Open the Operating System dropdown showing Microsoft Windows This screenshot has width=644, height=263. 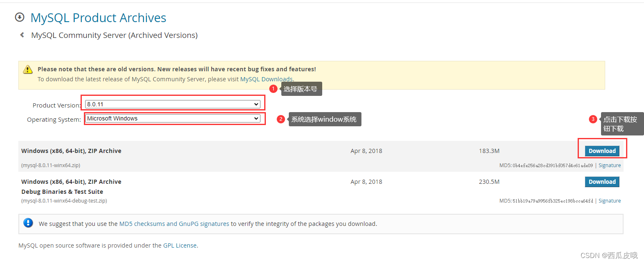174,118
